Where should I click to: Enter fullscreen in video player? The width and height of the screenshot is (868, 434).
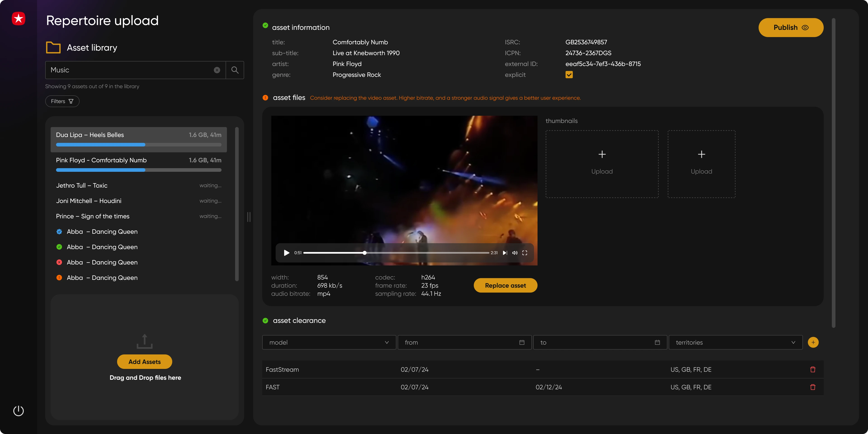[x=525, y=253]
